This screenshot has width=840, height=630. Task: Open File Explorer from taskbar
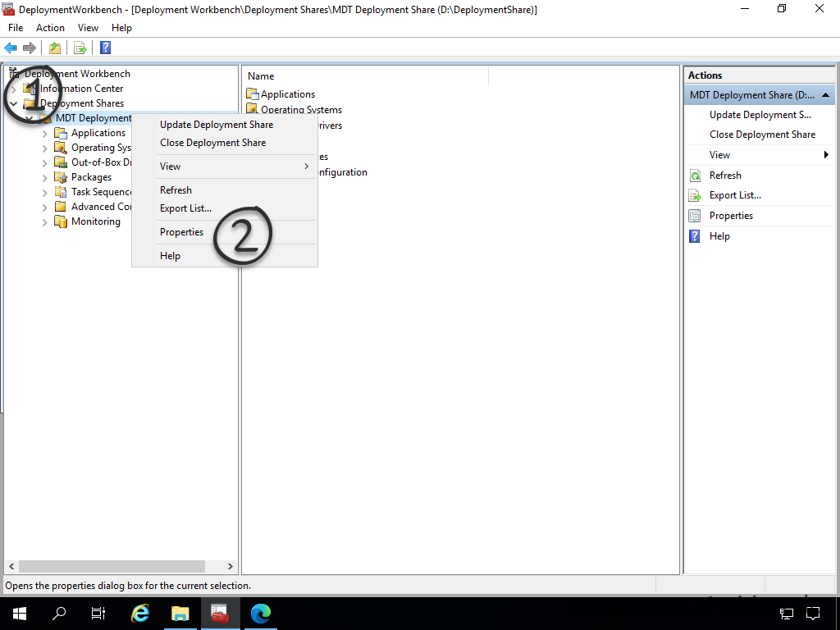pyautogui.click(x=180, y=614)
